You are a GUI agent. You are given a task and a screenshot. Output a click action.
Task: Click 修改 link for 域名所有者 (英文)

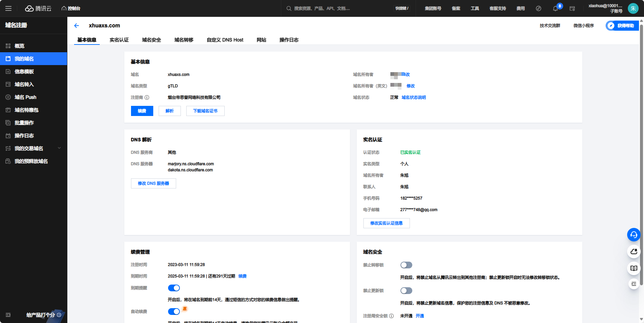411,86
